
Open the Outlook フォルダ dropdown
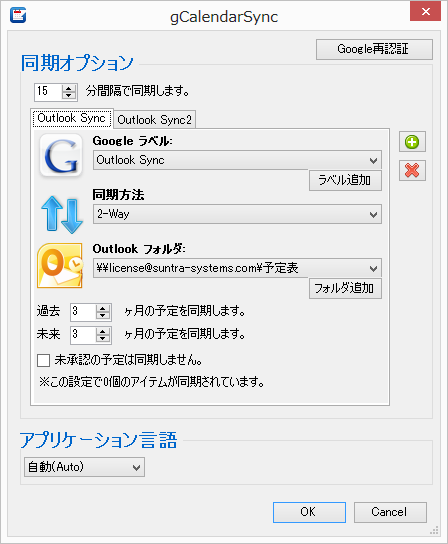pyautogui.click(x=237, y=268)
